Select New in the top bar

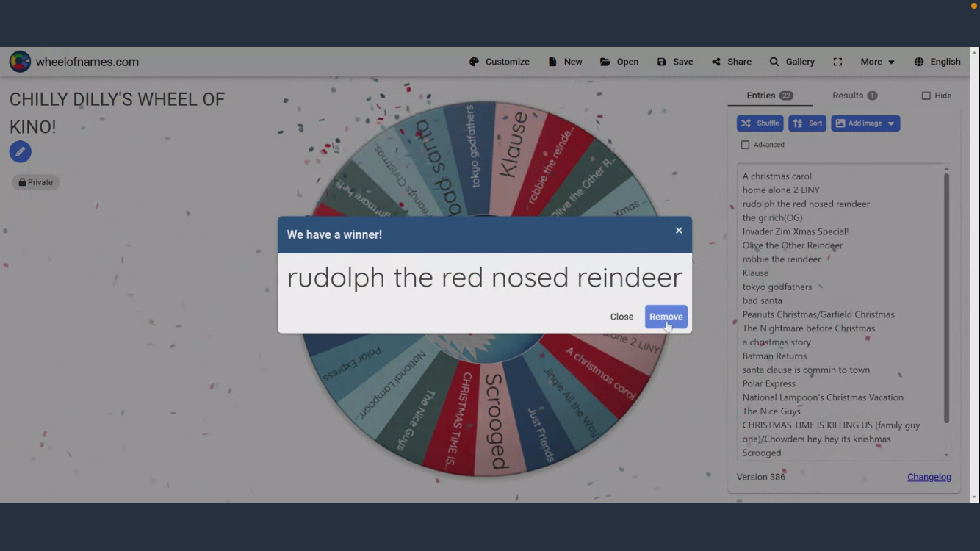(x=566, y=62)
